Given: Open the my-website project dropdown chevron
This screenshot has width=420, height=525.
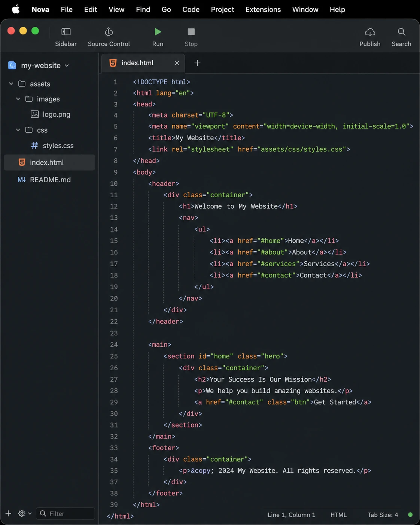Looking at the screenshot, I should coord(67,66).
